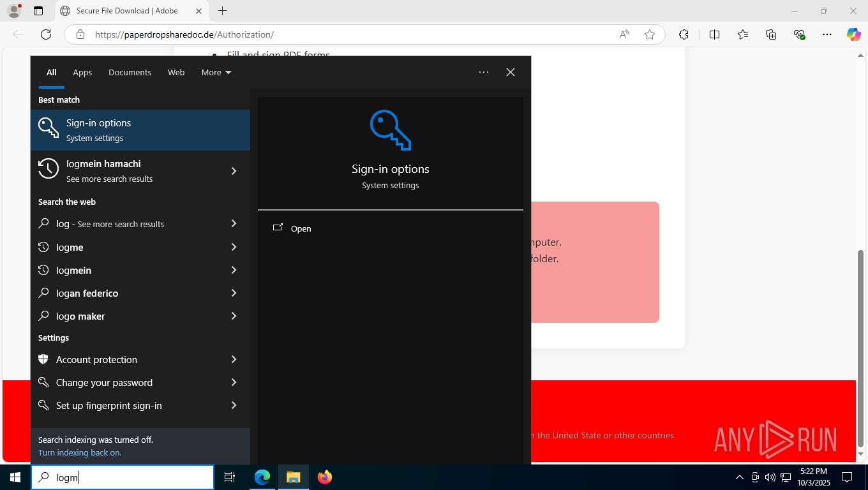Open Collections icon

click(771, 34)
